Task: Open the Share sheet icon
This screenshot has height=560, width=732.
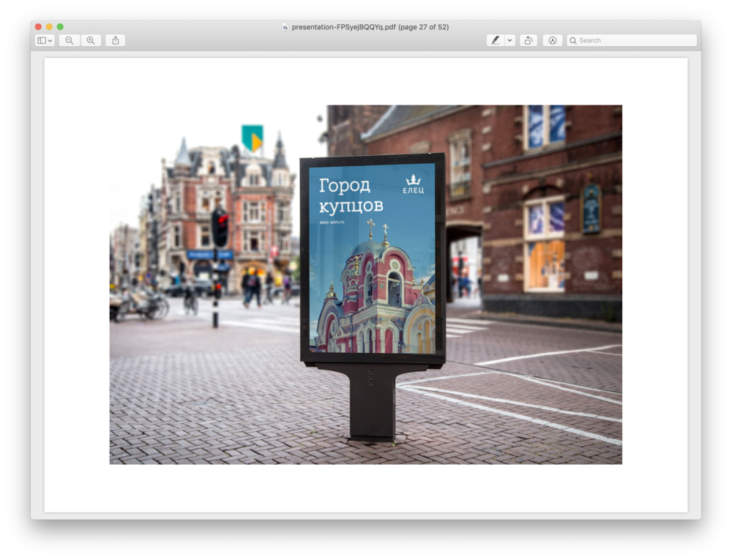Action: click(115, 40)
